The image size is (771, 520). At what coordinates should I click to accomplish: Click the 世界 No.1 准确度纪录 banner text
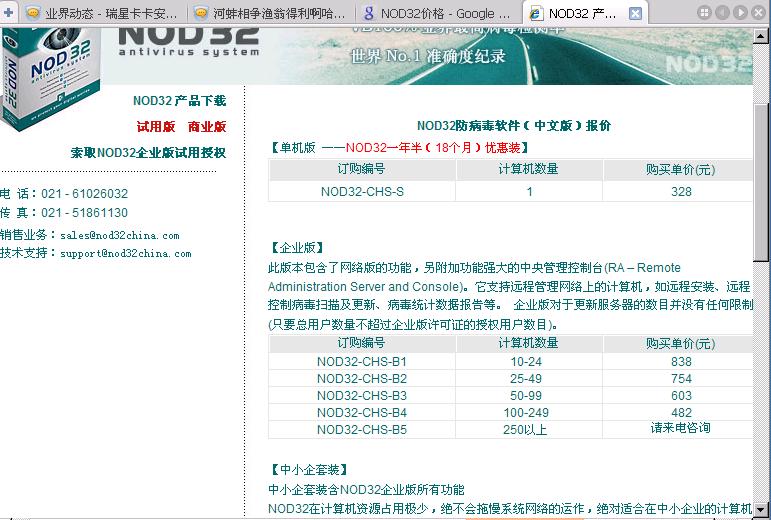(x=428, y=56)
